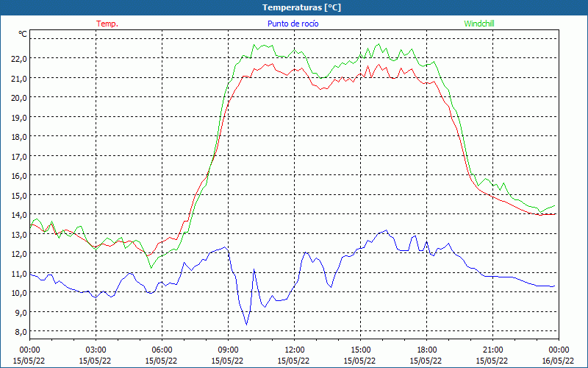The width and height of the screenshot is (588, 368).
Task: Click the 16,0 y-axis value
Action: click(19, 176)
